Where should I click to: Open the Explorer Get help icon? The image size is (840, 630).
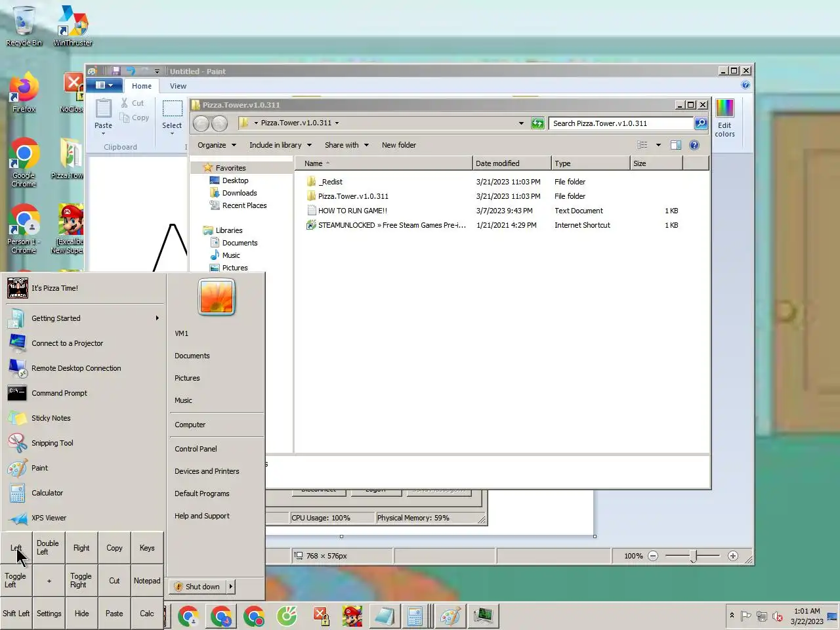[694, 145]
